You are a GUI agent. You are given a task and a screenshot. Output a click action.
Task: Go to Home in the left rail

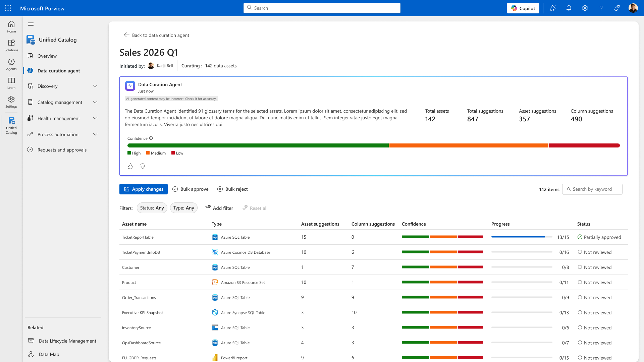coord(11,27)
